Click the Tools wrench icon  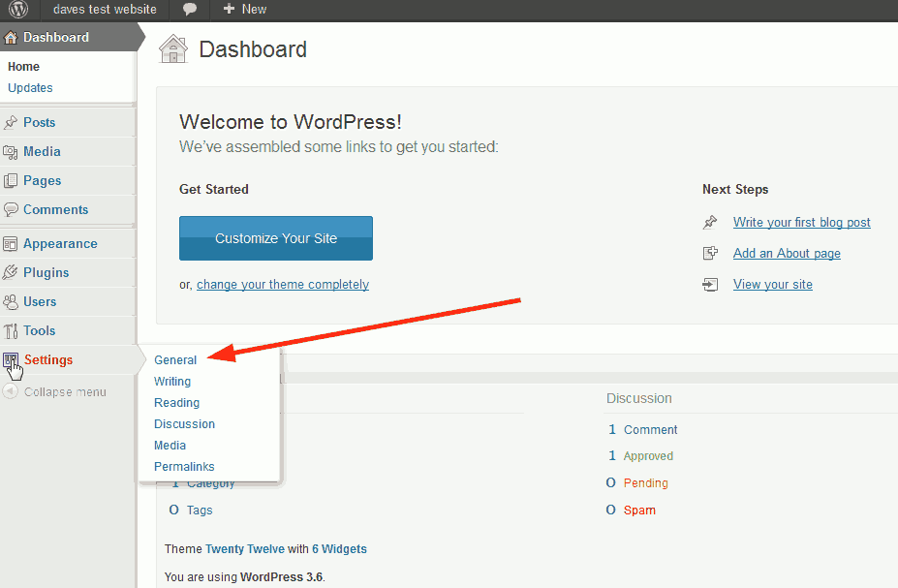click(x=11, y=331)
